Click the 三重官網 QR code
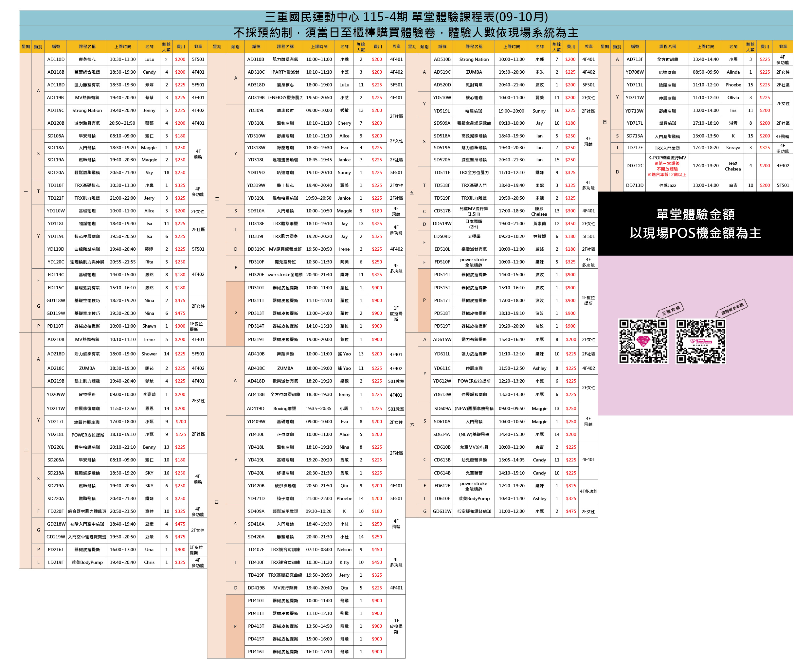This screenshot has height=667, width=812. point(643,341)
